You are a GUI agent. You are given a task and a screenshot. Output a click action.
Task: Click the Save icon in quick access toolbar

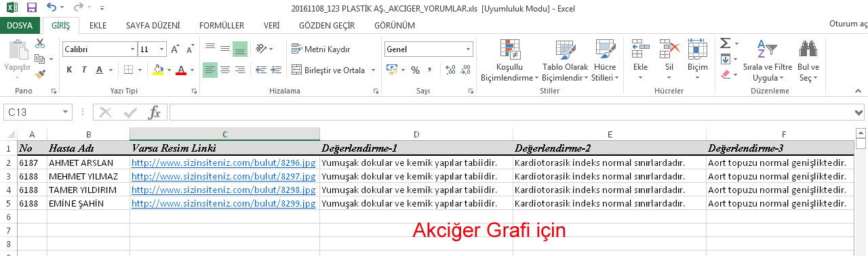pos(32,8)
